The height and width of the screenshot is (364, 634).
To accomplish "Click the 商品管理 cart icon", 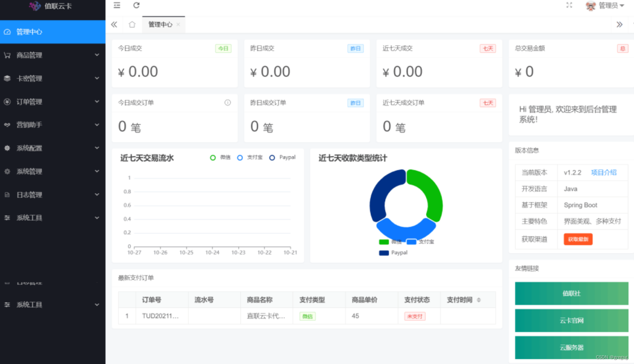I will click(x=7, y=55).
